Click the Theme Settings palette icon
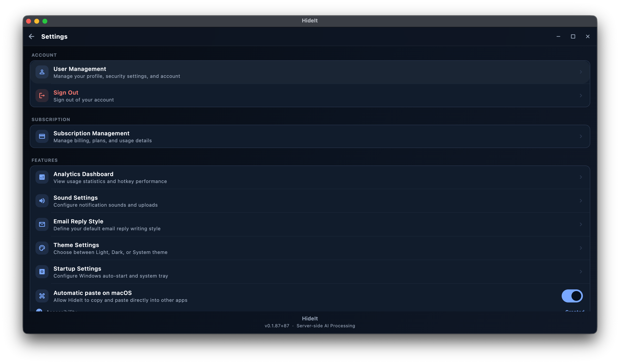 [x=42, y=248]
